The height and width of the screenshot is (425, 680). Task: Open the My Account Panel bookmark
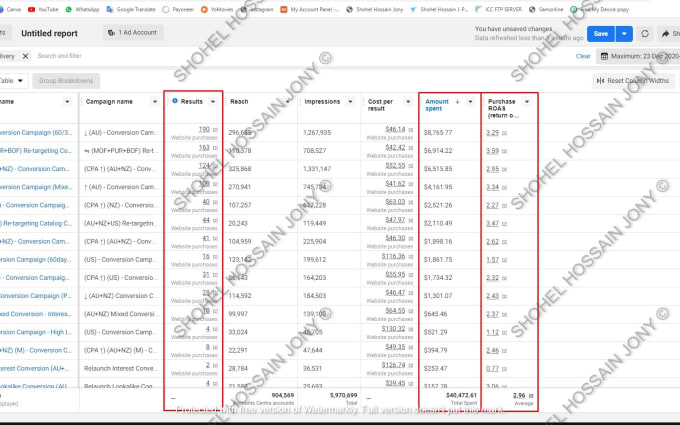tap(310, 9)
